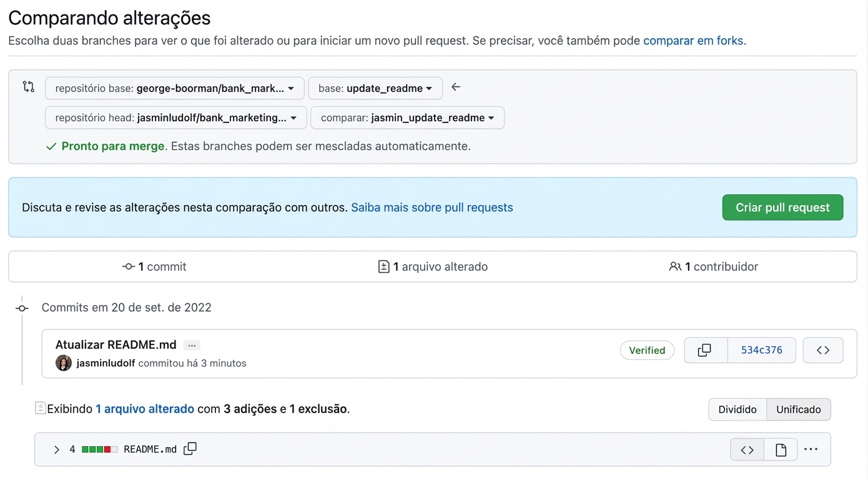
Task: Click '1 arquivo alterado' link in diff summary
Action: tap(145, 409)
